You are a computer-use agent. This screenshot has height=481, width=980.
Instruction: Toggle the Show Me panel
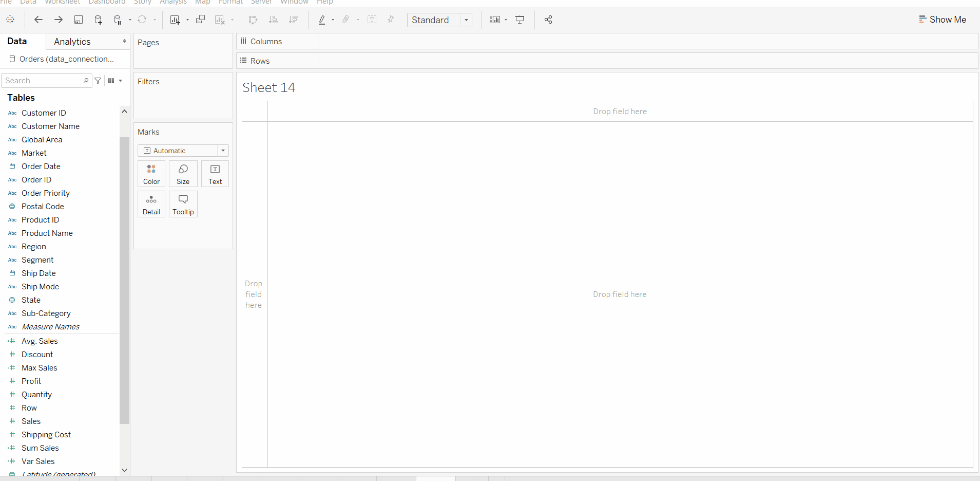[942, 20]
